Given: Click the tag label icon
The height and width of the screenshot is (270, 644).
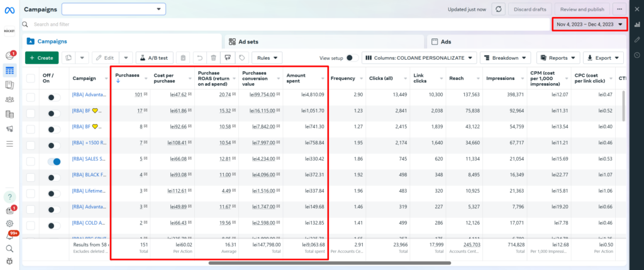Looking at the screenshot, I should click(242, 58).
